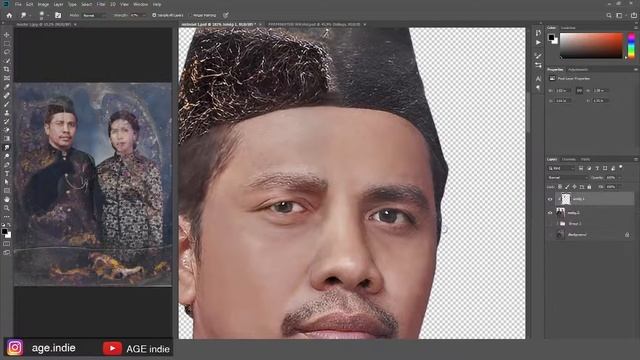The width and height of the screenshot is (640, 360).
Task: Select the Move tool
Action: coord(7,35)
